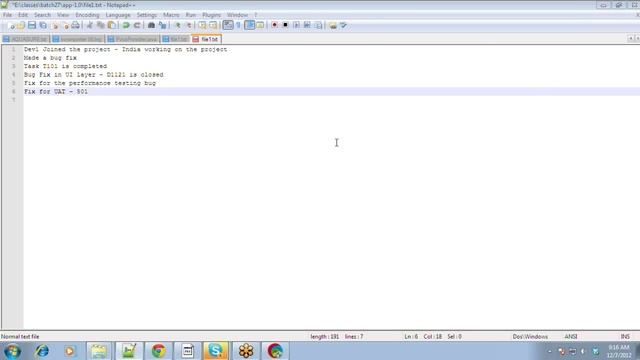Open the Plugins menu
The height and width of the screenshot is (360, 640).
pos(211,15)
